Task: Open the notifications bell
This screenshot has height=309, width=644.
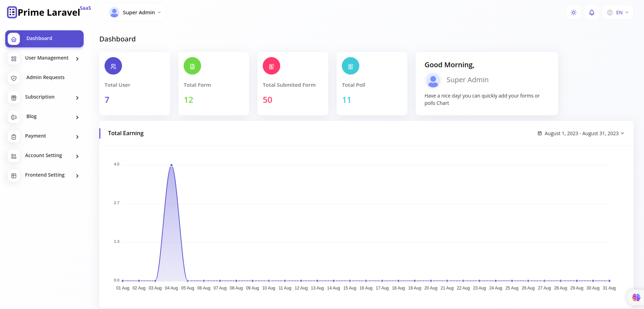Action: point(591,13)
